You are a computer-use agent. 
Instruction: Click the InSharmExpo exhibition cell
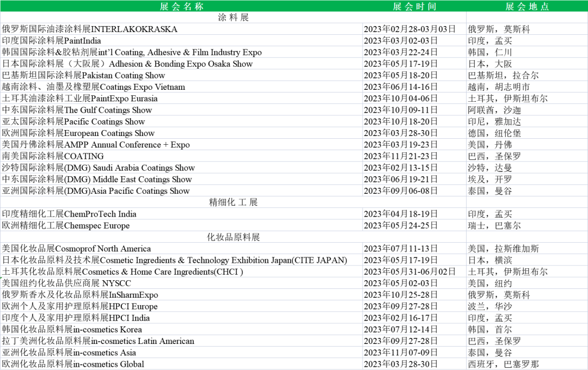[x=181, y=295]
